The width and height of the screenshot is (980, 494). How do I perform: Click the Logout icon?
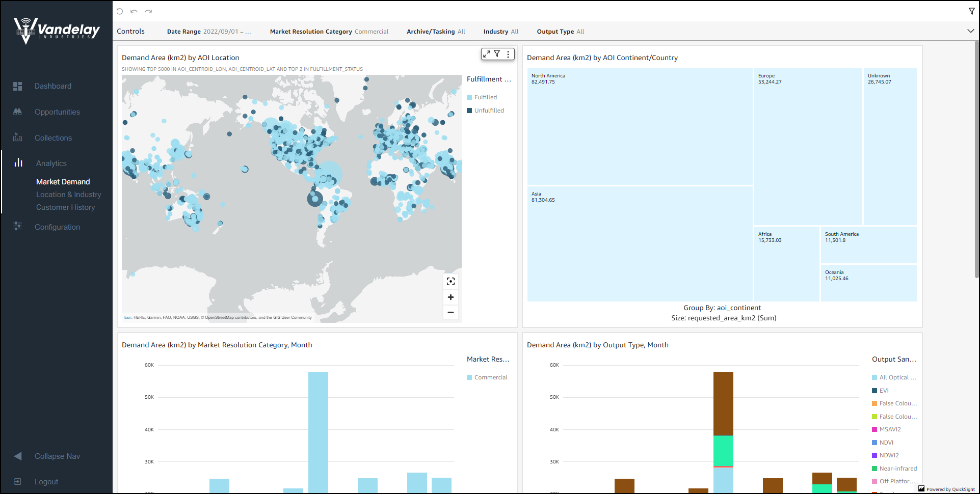[x=18, y=481]
